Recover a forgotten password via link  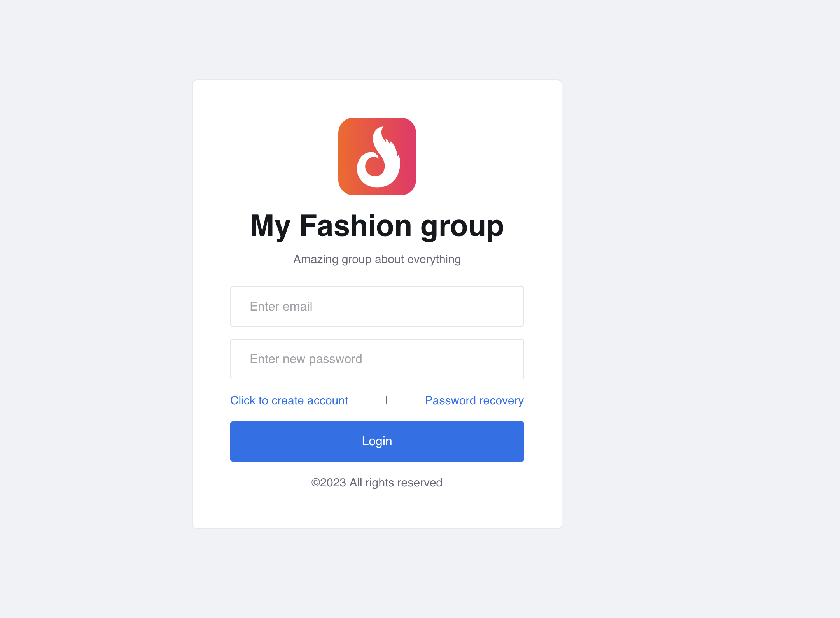click(474, 400)
